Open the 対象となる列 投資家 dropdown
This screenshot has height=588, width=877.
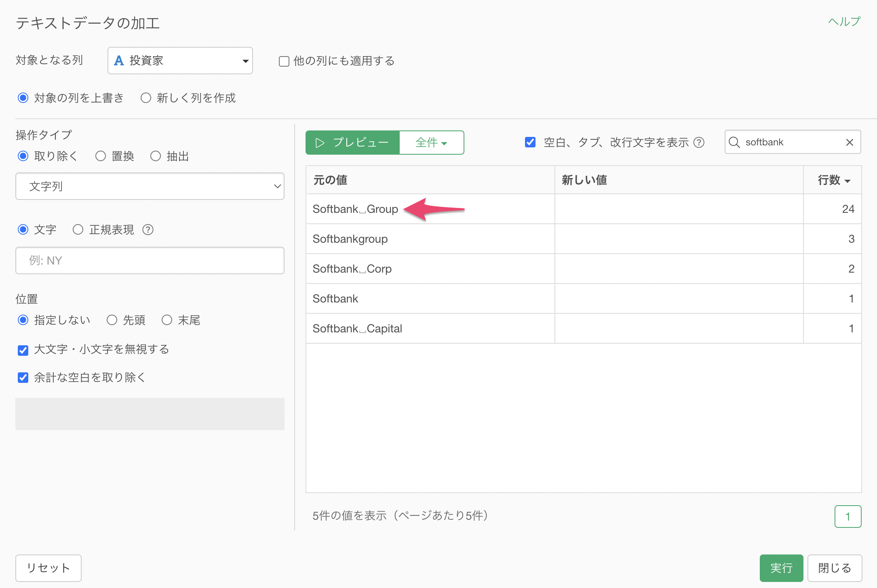180,61
